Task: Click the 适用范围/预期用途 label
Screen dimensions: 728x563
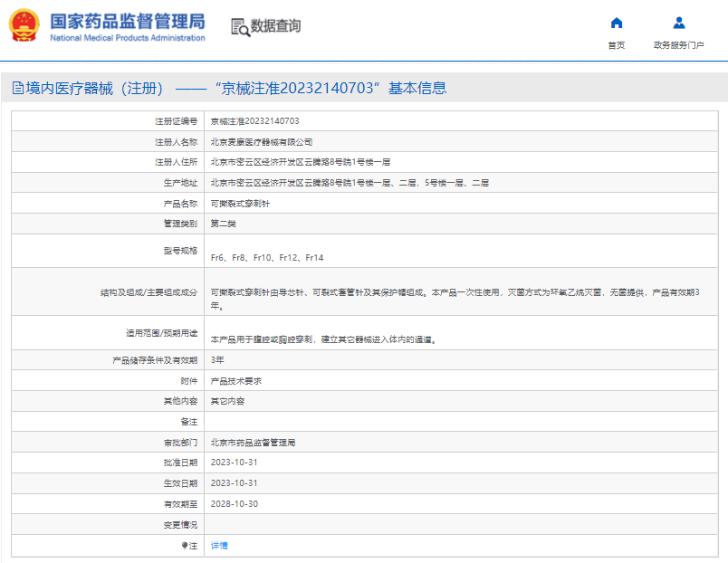Action: (x=161, y=333)
